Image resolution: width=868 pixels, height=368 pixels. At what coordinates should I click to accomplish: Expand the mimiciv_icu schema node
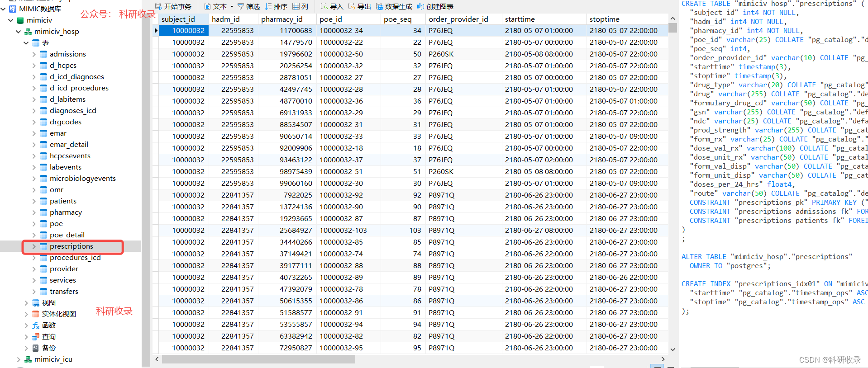click(x=19, y=359)
